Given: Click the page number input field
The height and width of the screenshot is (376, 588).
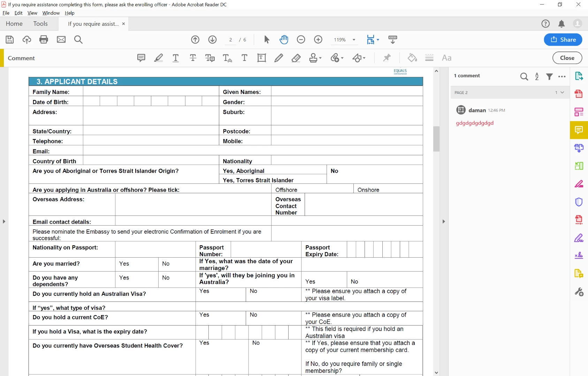Looking at the screenshot, I should 231,40.
